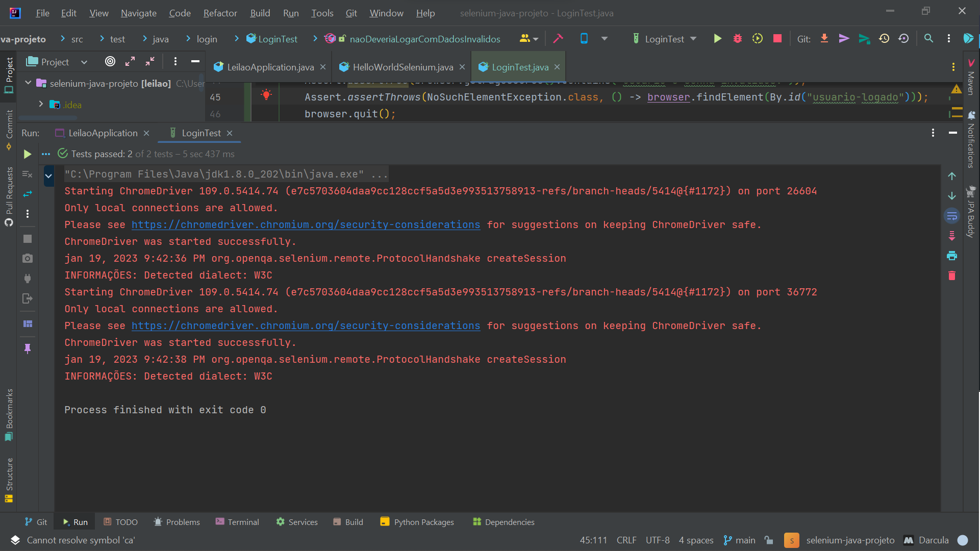980x551 pixels.
Task: Toggle soft-wrap in the console output
Action: [951, 216]
